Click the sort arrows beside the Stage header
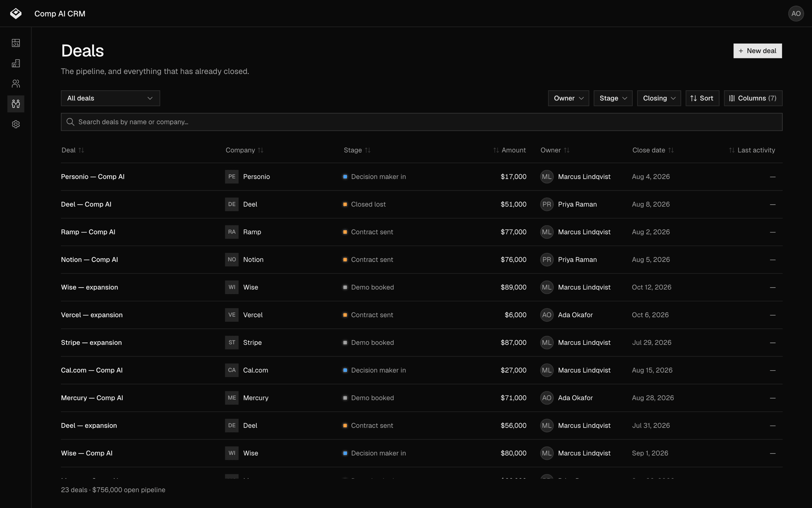 368,150
